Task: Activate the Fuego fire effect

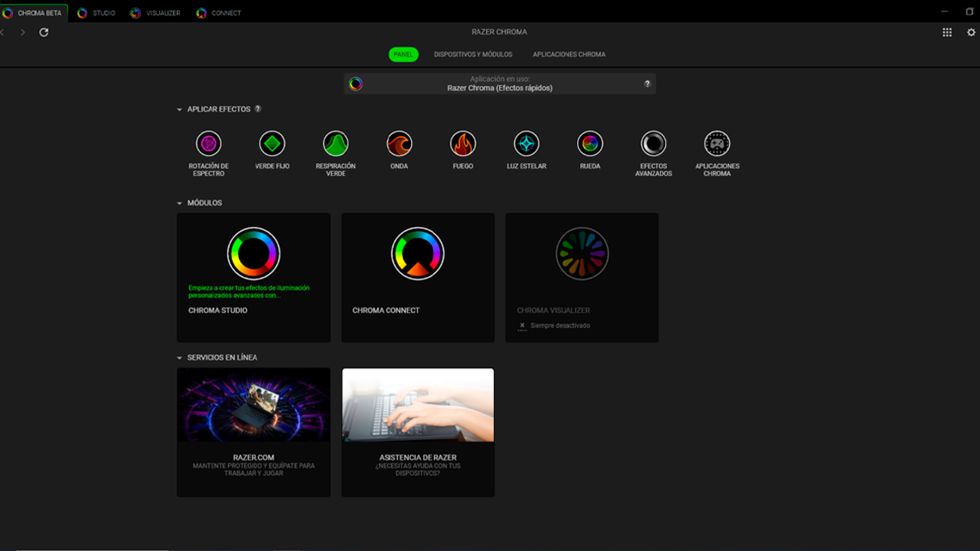Action: [x=463, y=144]
